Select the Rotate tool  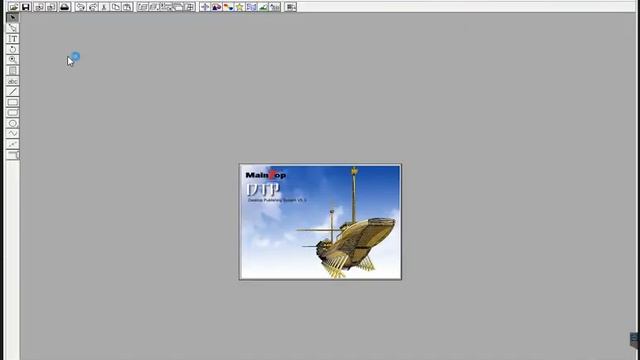click(x=13, y=49)
